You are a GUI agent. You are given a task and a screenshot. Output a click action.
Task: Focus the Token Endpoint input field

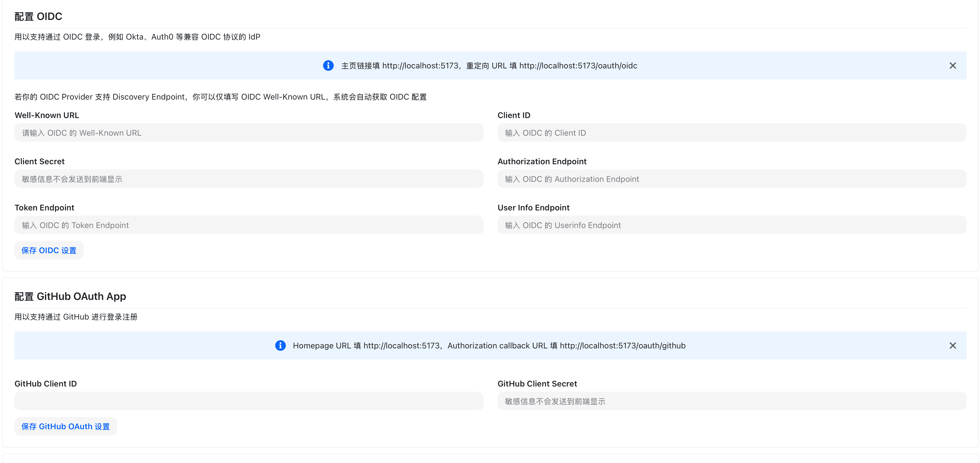(249, 225)
